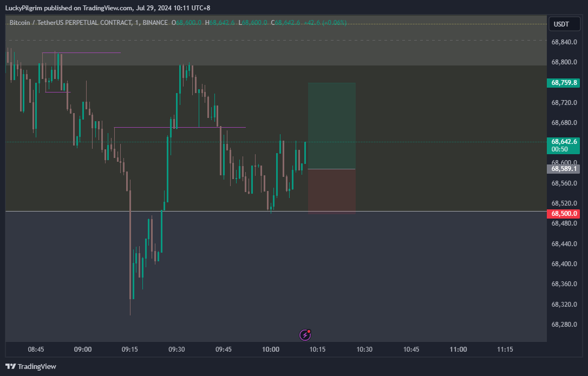Screen dimensions: 588x376
Task: Click the 09:15 time axis label
Action: (x=130, y=349)
